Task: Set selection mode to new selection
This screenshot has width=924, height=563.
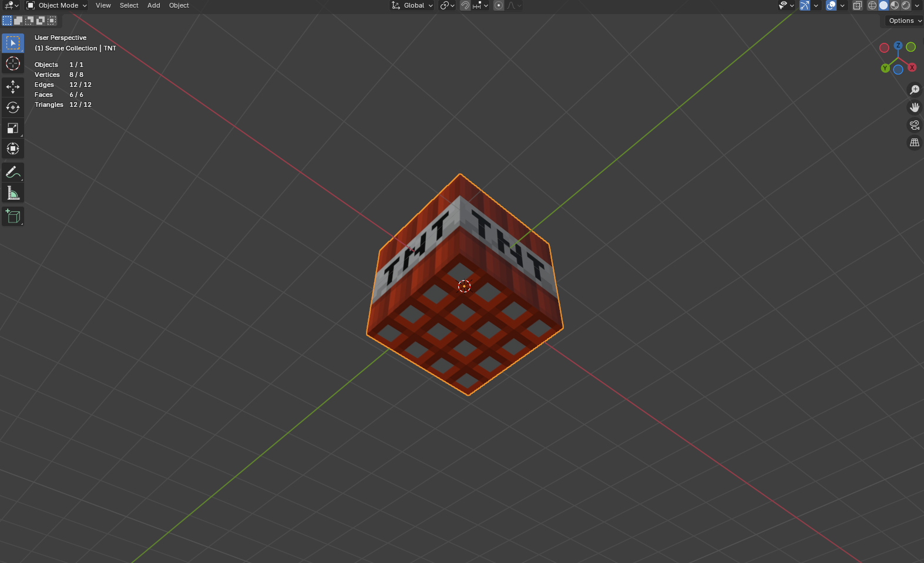Action: coord(7,21)
